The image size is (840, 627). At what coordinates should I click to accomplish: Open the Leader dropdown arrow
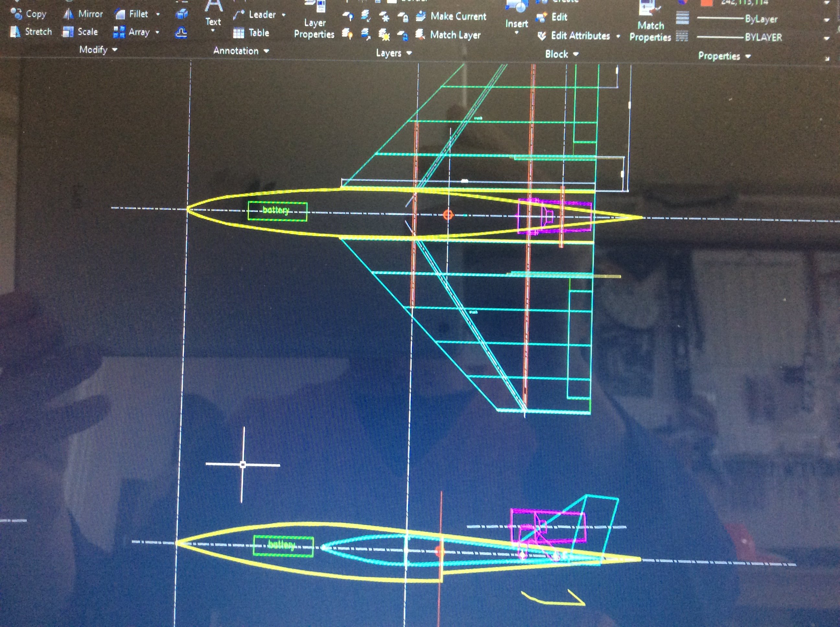(284, 15)
